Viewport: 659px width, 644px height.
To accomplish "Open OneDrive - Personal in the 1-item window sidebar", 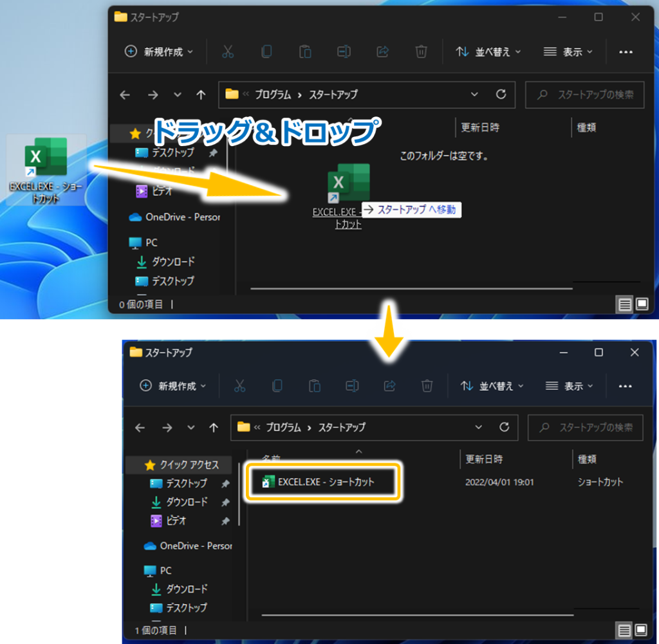I will click(x=195, y=546).
